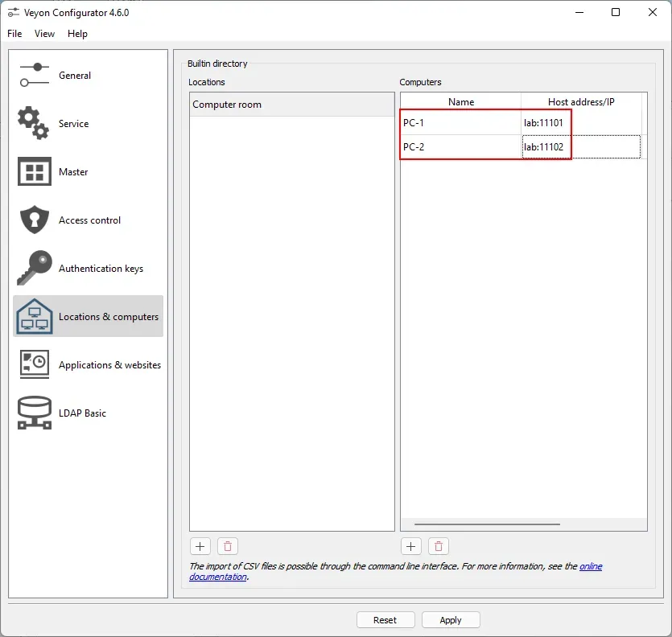Select LDAP Basic text in sidebar
This screenshot has height=637, width=672.
click(82, 413)
